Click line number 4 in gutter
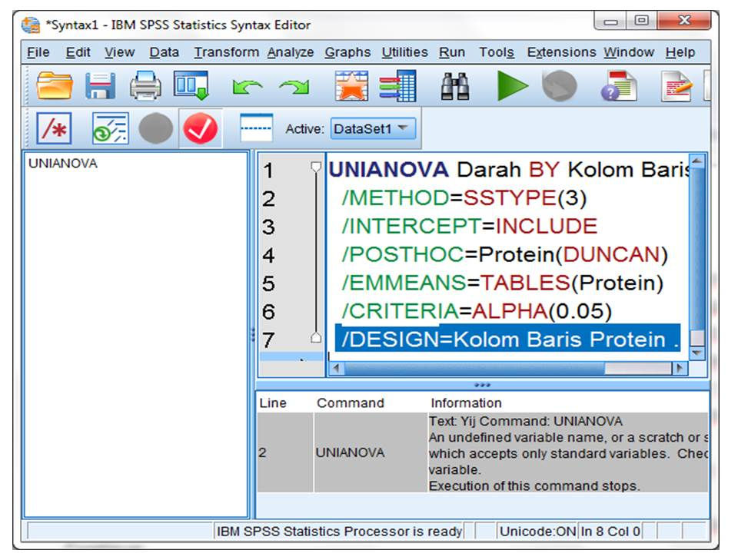738x560 pixels. 269,255
